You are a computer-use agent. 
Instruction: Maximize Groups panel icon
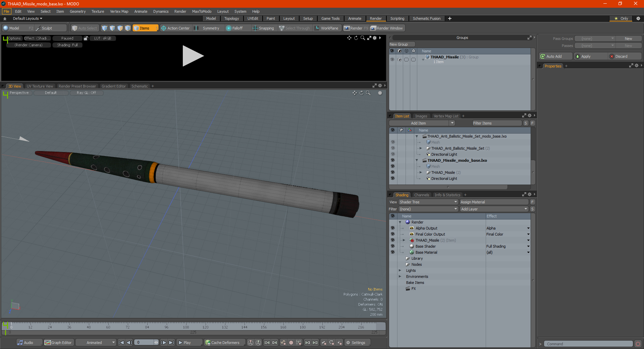(x=530, y=38)
